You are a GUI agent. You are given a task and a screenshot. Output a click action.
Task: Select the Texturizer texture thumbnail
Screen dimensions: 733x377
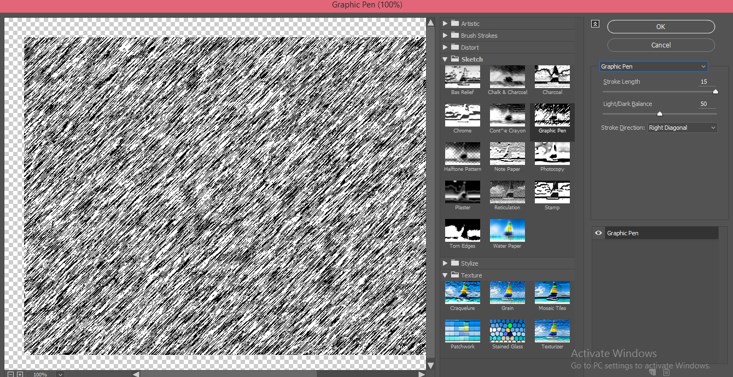(x=552, y=331)
